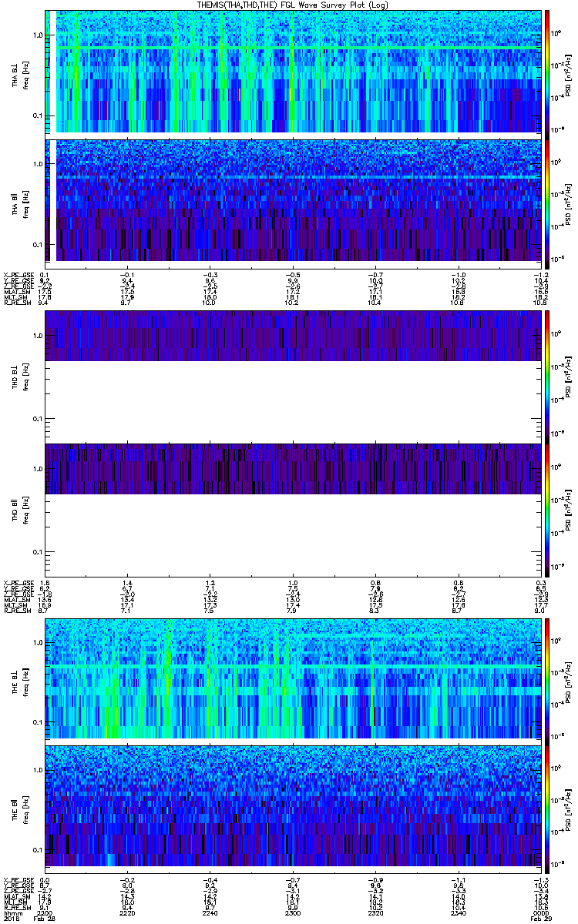
Task: Click the 0.1 frequency tick on the THD B-perpendicular panel
Action: (38, 419)
